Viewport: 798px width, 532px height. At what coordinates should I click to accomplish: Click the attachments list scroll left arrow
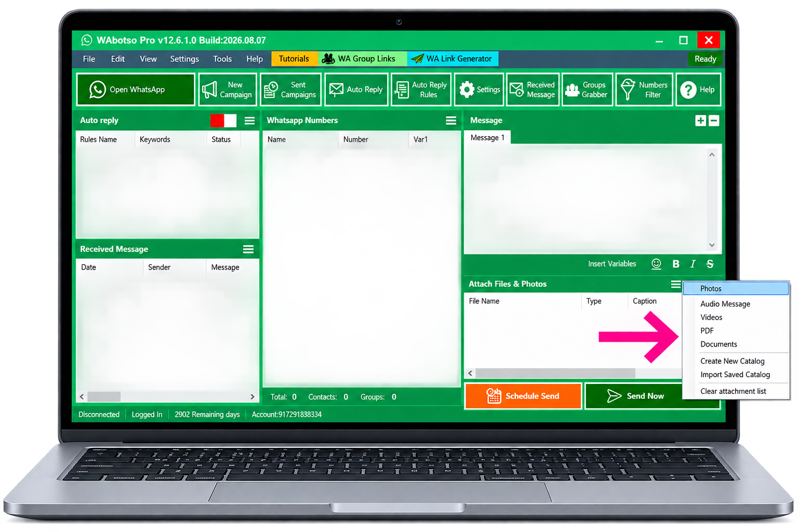[470, 373]
